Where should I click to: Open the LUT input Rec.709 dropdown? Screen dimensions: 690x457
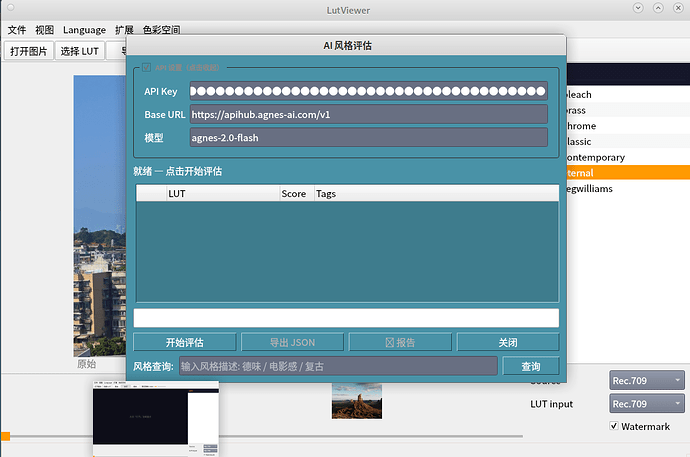click(647, 403)
